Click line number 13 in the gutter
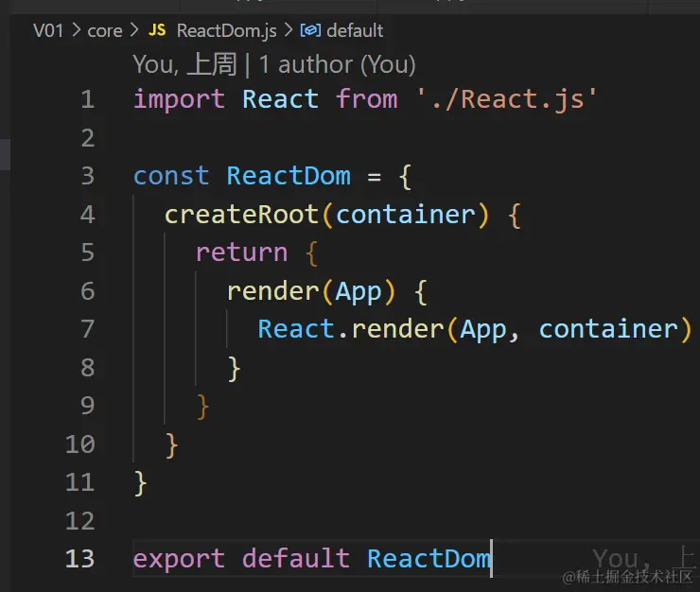 [79, 559]
